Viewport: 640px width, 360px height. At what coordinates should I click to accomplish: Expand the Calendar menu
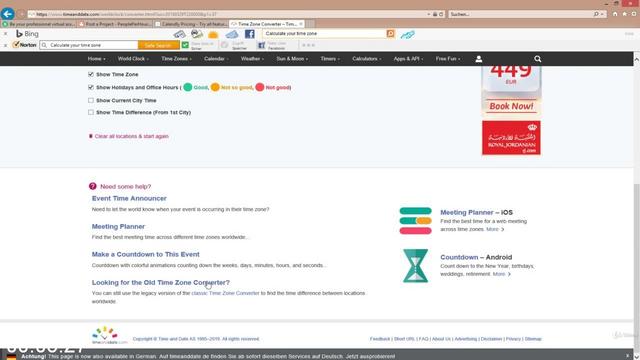[x=216, y=59]
